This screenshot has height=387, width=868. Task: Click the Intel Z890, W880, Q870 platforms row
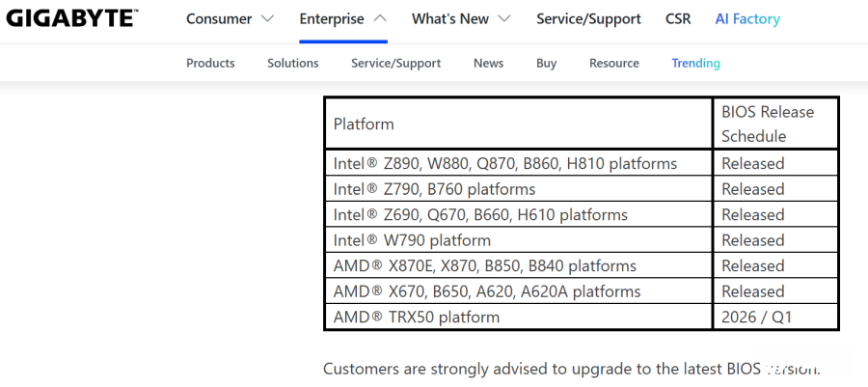(505, 163)
